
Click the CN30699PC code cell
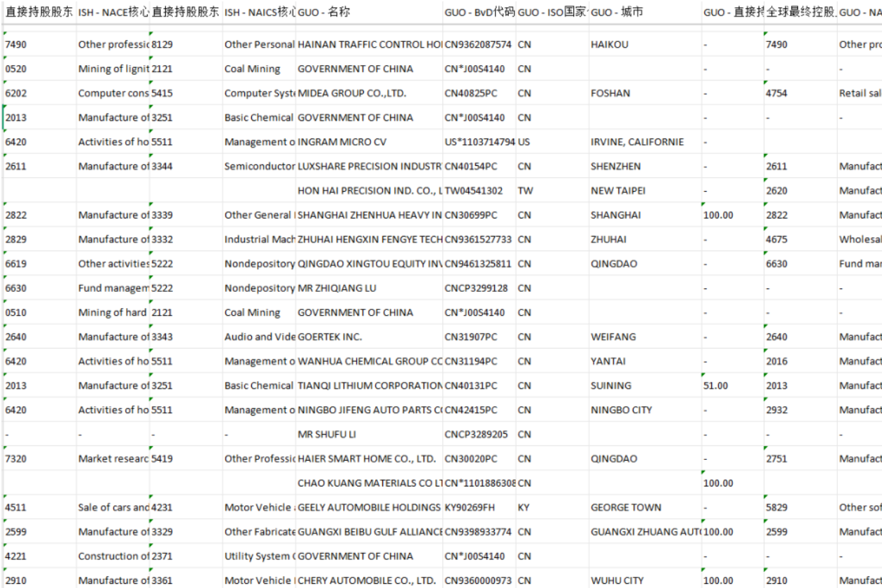tap(479, 215)
